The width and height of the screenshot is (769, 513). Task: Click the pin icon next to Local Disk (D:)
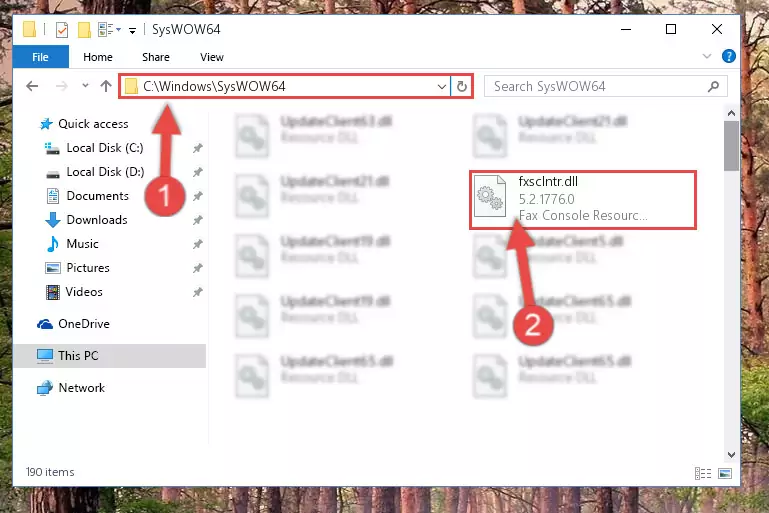coord(198,172)
